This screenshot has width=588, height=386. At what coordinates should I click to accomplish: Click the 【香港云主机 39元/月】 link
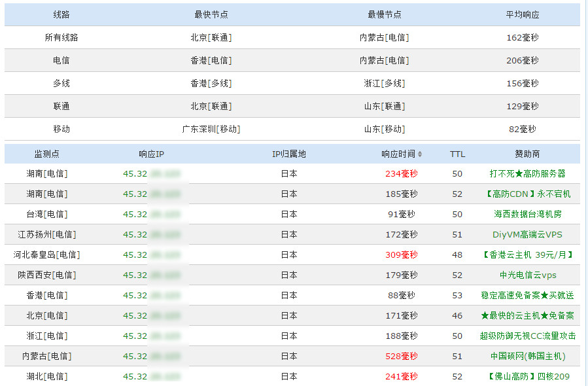point(527,254)
